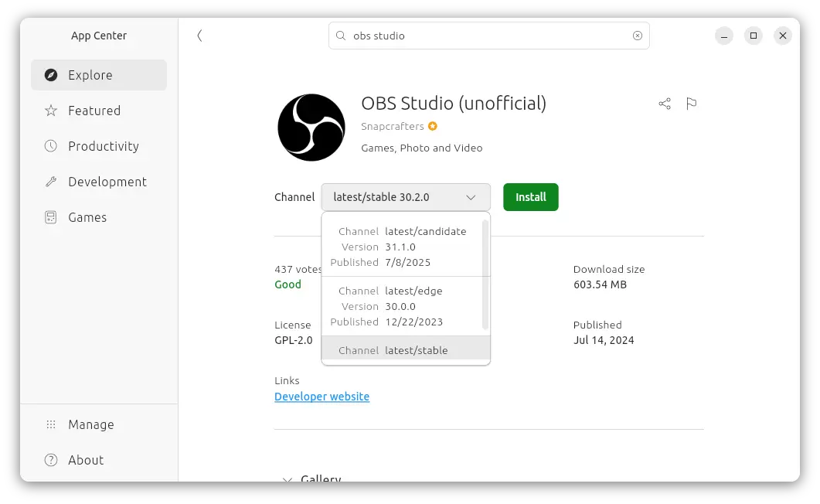Click the channel list scrollbar
The height and width of the screenshot is (504, 820).
[485, 274]
